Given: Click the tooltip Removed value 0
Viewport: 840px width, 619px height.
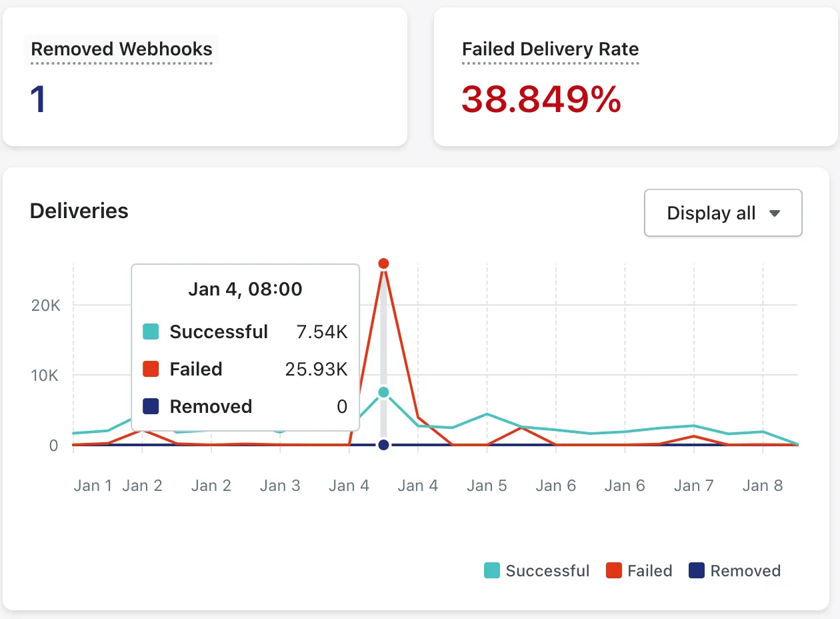Looking at the screenshot, I should pos(342,407).
